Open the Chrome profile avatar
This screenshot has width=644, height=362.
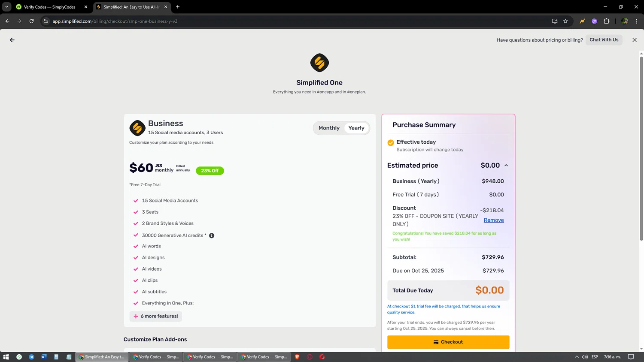coord(625,21)
